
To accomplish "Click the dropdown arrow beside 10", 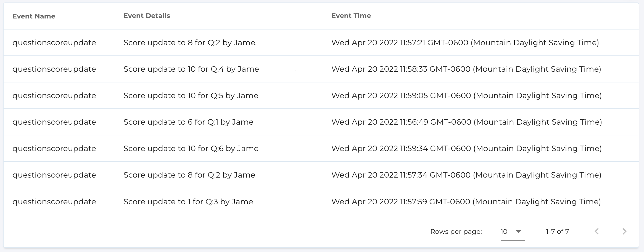I will point(519,232).
